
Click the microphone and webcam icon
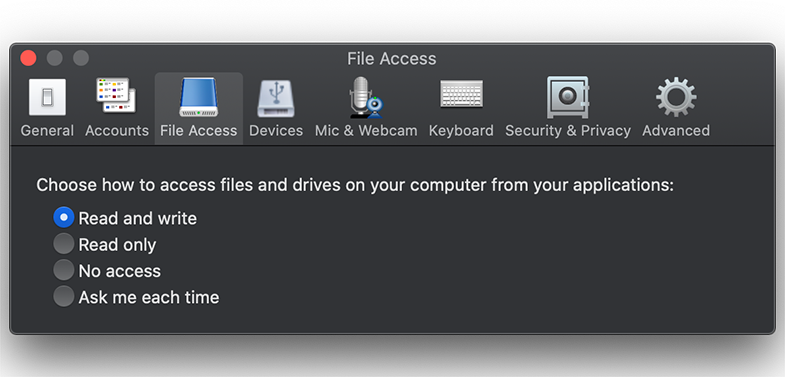click(366, 97)
